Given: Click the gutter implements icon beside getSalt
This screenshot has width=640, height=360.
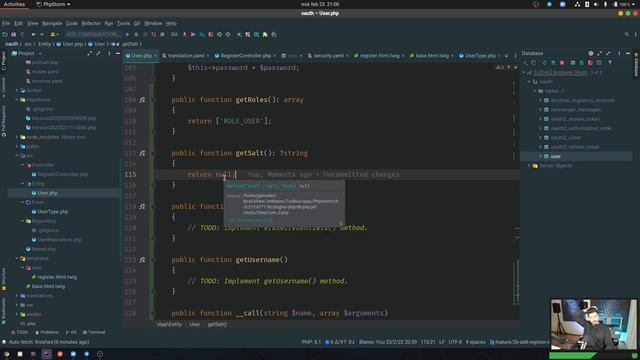Looking at the screenshot, I should point(142,153).
